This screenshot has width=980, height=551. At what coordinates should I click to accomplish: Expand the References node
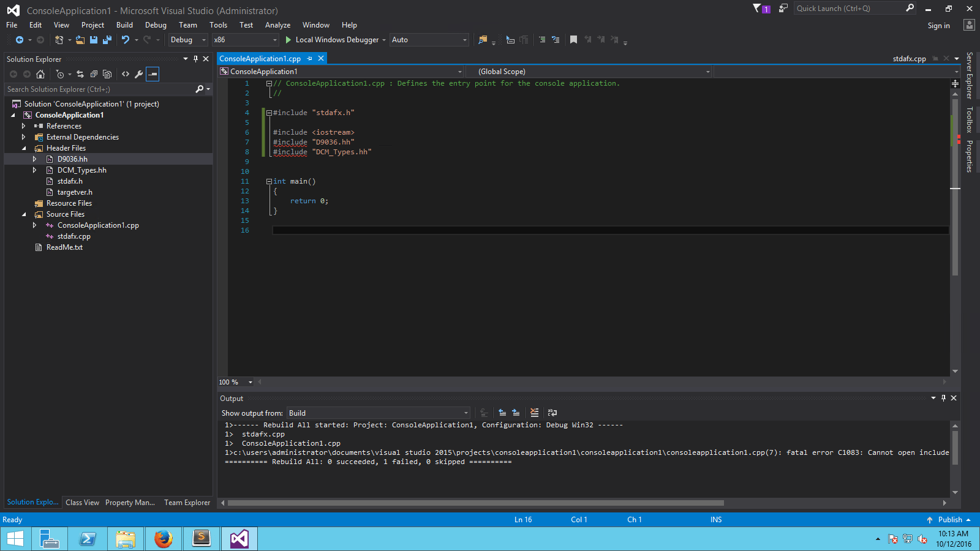pyautogui.click(x=24, y=126)
